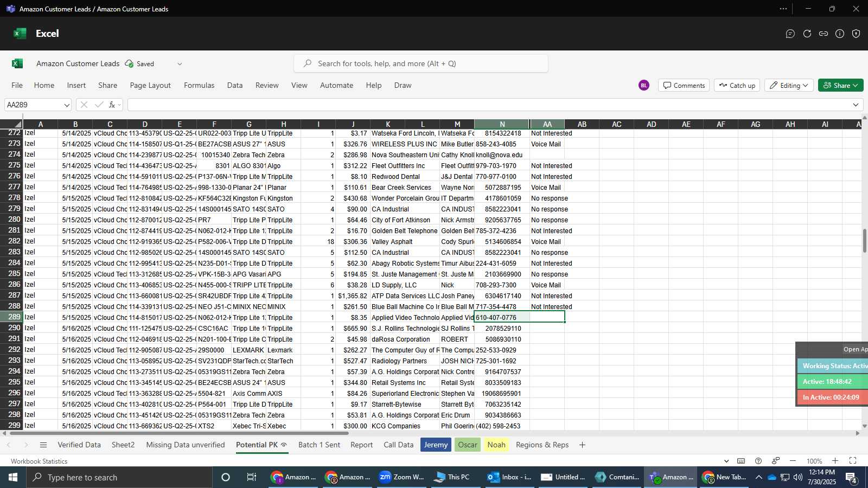The width and height of the screenshot is (868, 488).
Task: Zoom in with the plus icon
Action: [x=835, y=461]
